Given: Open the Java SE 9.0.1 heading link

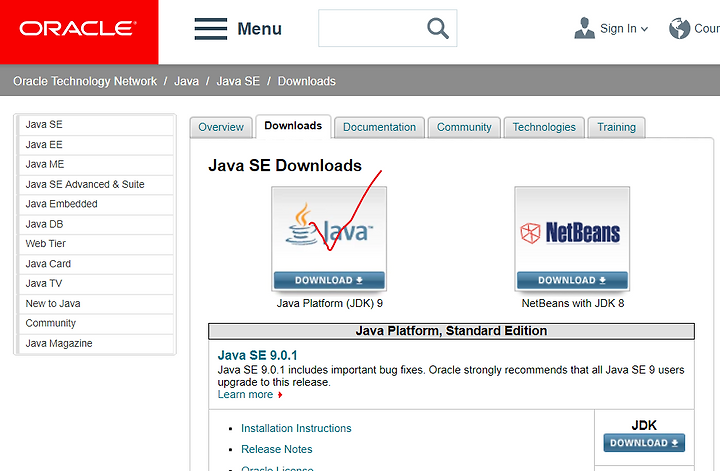Looking at the screenshot, I should pyautogui.click(x=257, y=355).
